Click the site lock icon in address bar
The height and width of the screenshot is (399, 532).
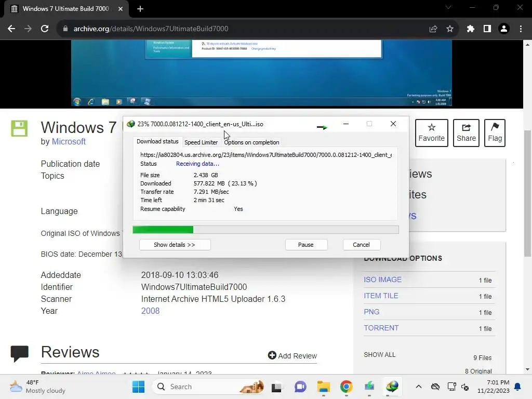click(x=65, y=29)
